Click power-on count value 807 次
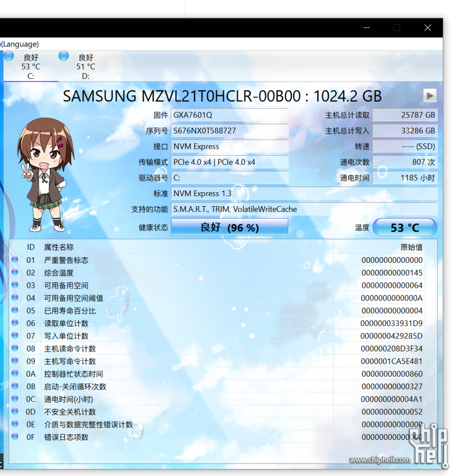 [x=404, y=163]
